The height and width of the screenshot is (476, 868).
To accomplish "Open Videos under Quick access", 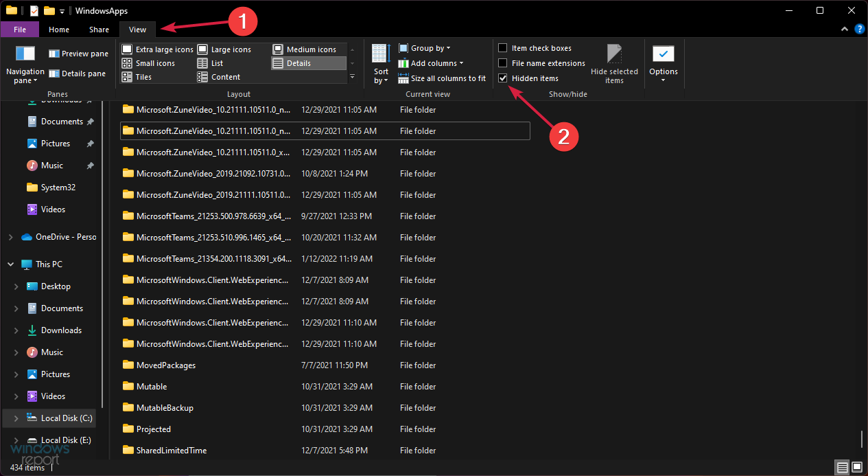I will 53,209.
